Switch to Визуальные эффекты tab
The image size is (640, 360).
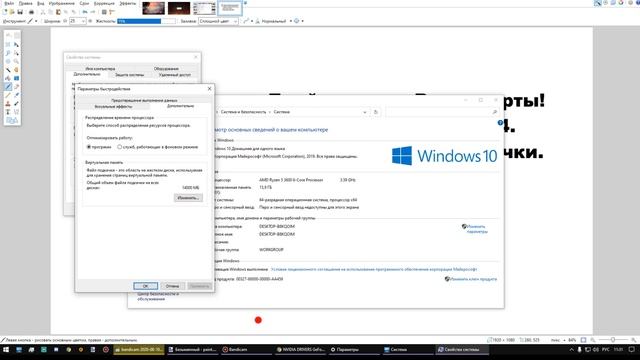pyautogui.click(x=113, y=107)
